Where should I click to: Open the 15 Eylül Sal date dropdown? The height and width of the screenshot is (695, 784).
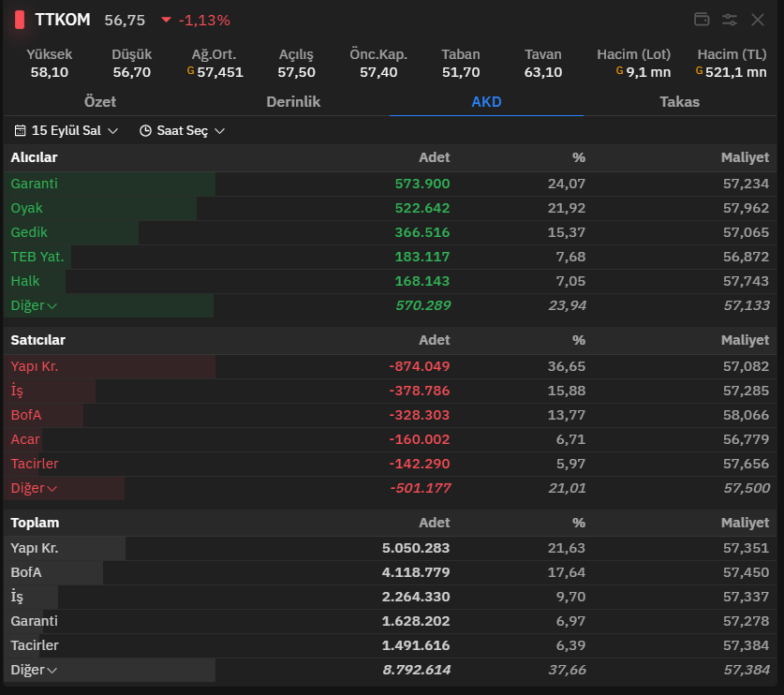coord(66,130)
